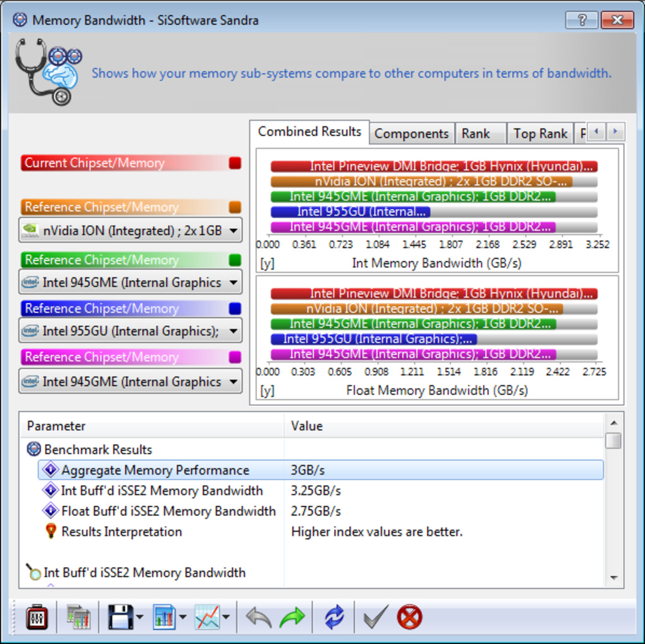Toggle the magenta Reference Chipset/Memory checkbox
The width and height of the screenshot is (645, 644).
point(235,357)
